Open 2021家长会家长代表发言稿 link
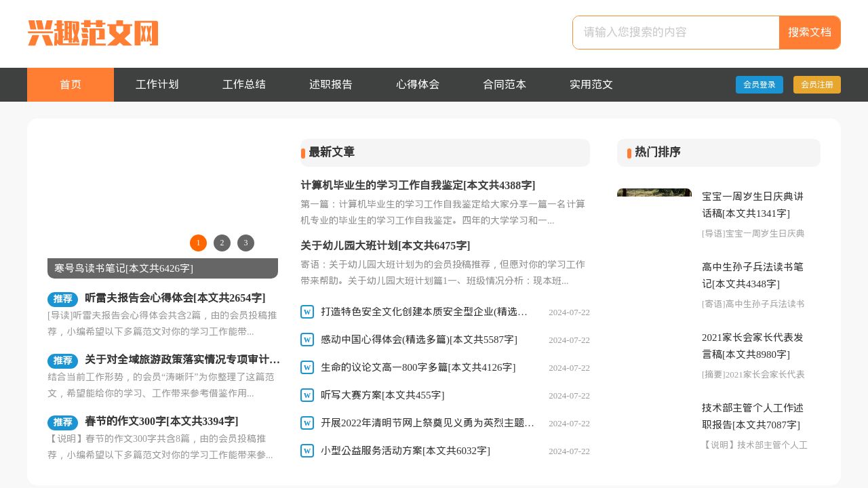 click(x=753, y=346)
